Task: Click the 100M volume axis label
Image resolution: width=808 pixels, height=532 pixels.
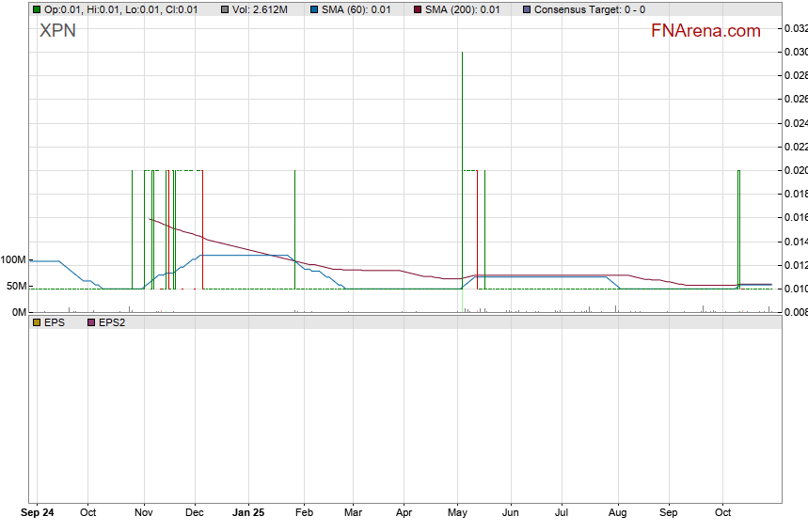Action: (13, 259)
